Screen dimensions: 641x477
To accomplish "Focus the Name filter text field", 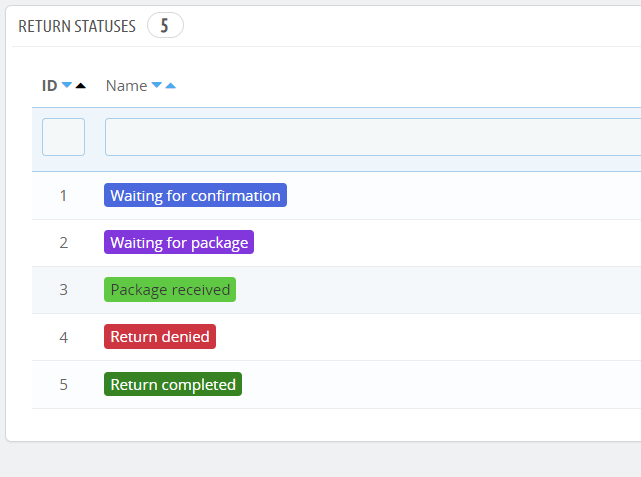I will (372, 137).
